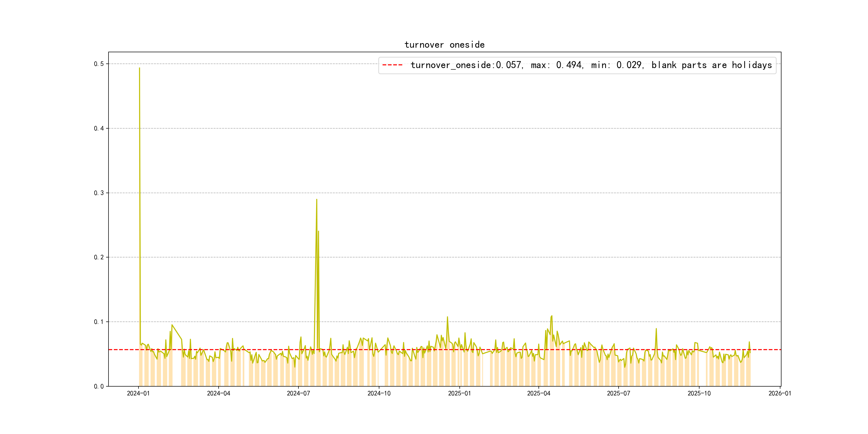Click the 2024-10 x-axis label

(x=379, y=394)
